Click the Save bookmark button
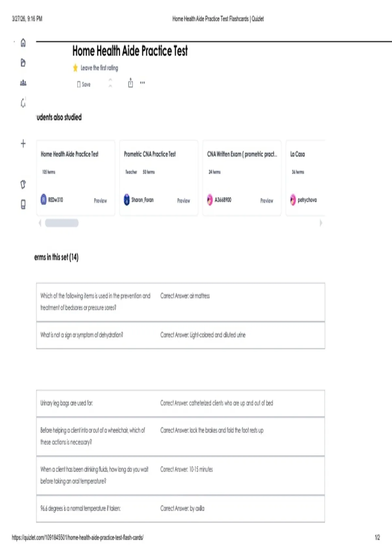 [84, 84]
